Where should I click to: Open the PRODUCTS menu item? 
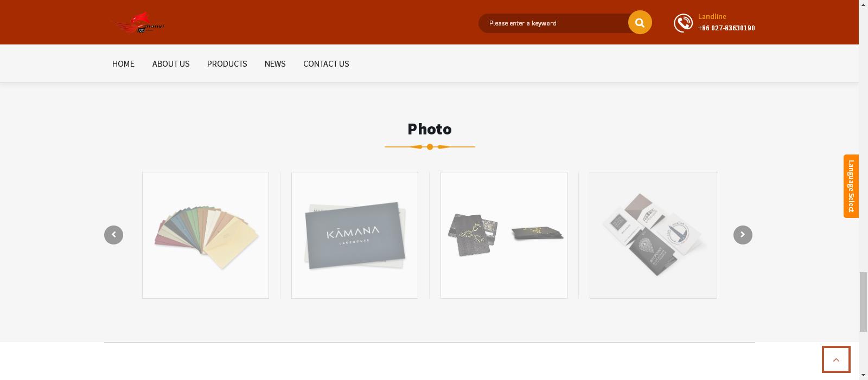[227, 63]
